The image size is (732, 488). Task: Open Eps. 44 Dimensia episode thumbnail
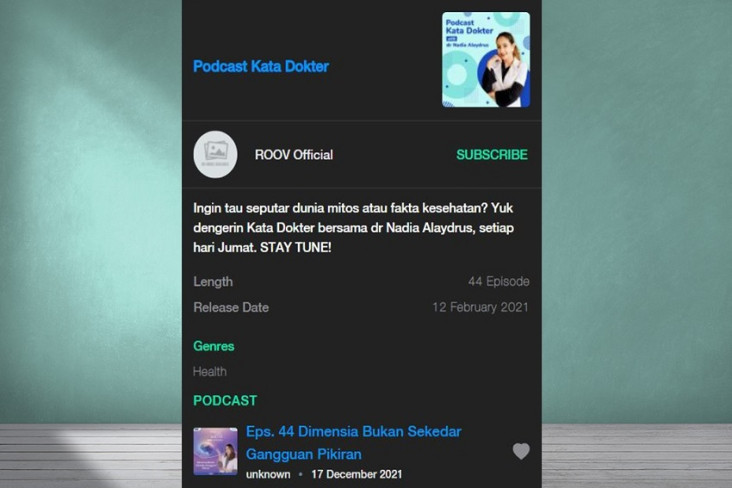(215, 451)
